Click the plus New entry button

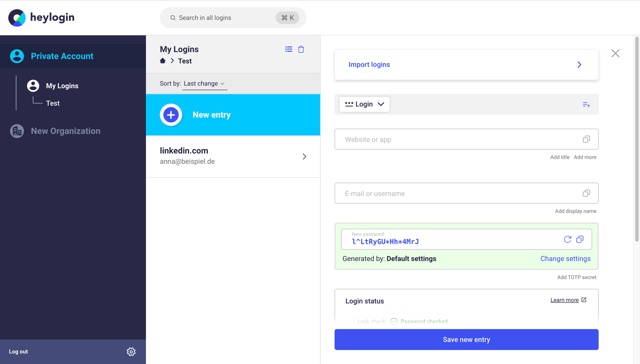coord(171,115)
